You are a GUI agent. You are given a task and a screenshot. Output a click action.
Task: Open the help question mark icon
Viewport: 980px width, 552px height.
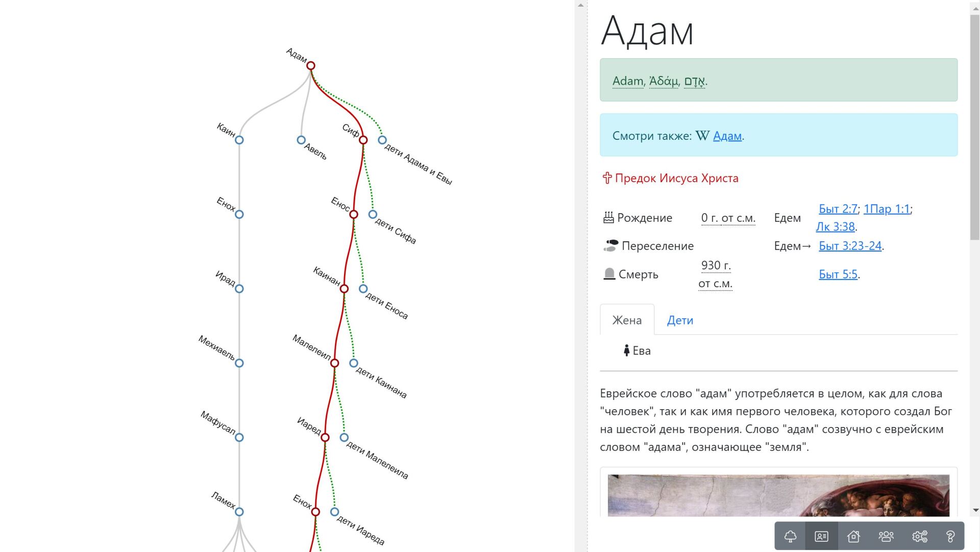pos(950,536)
